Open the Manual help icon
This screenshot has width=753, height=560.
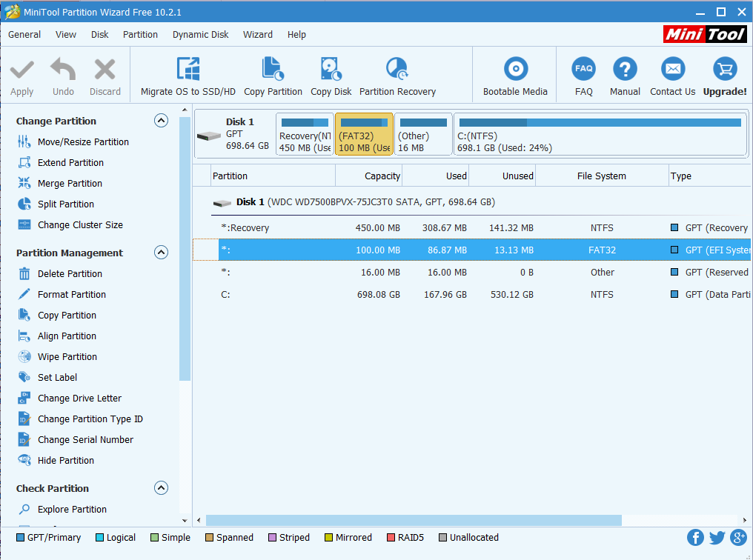tap(625, 69)
